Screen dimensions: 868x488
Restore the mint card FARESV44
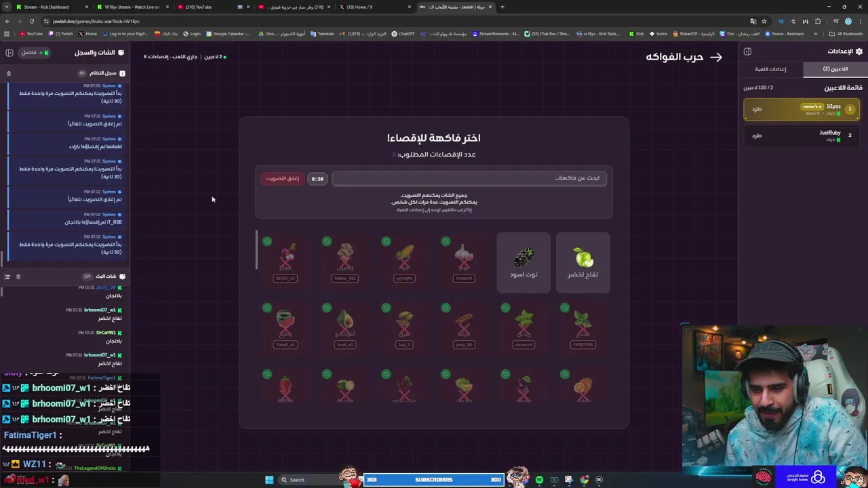(x=565, y=308)
